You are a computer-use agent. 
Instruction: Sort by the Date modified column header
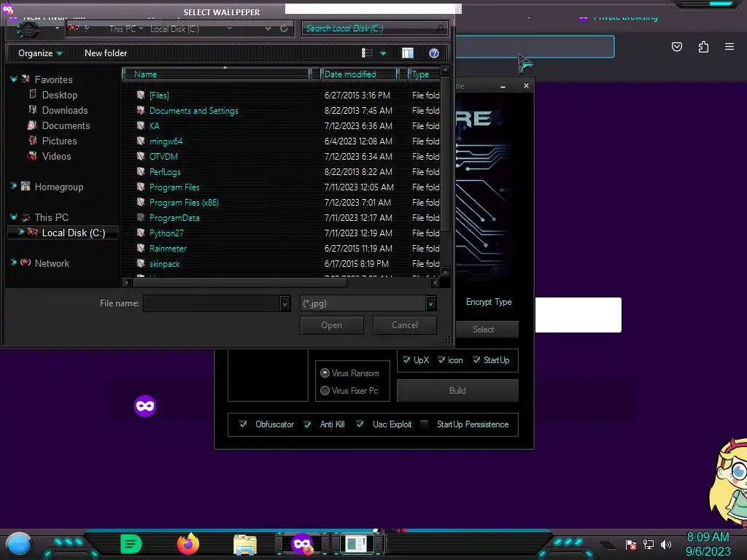[359, 74]
